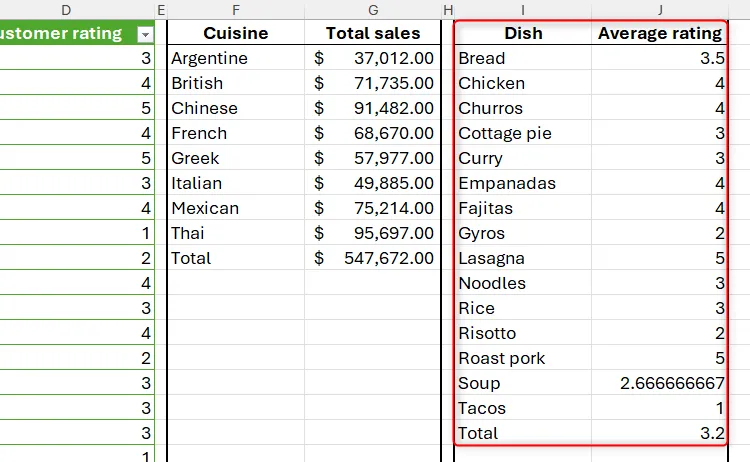Viewport: 750px width, 462px height.
Task: Select column D header
Action: pos(66,10)
